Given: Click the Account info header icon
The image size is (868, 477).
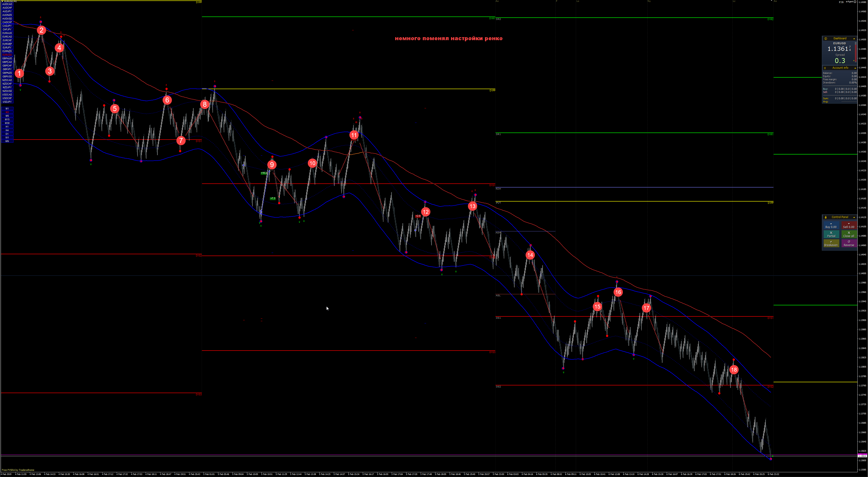Looking at the screenshot, I should point(825,68).
